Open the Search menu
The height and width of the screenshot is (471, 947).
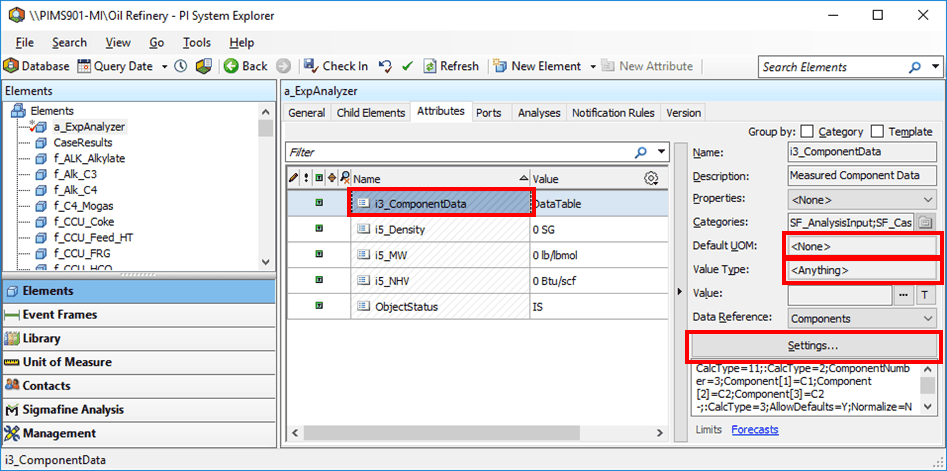[69, 43]
